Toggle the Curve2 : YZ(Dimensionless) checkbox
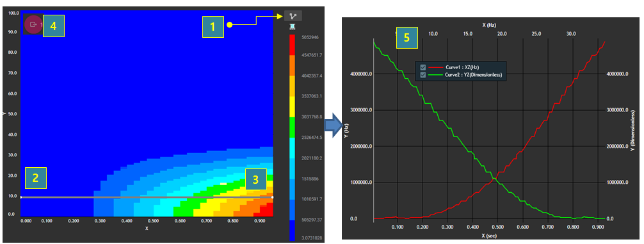This screenshot has width=644, height=244. pos(423,75)
